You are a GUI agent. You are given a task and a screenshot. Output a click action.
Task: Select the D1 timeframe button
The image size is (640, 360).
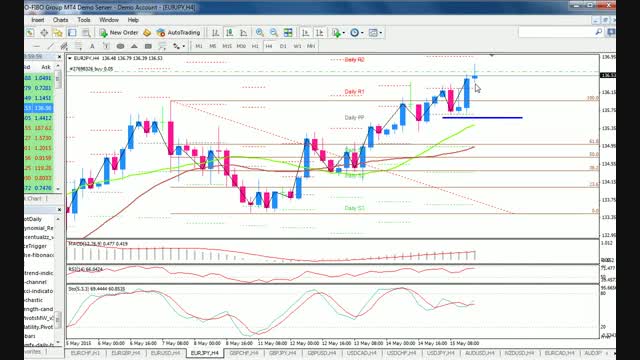(283, 46)
